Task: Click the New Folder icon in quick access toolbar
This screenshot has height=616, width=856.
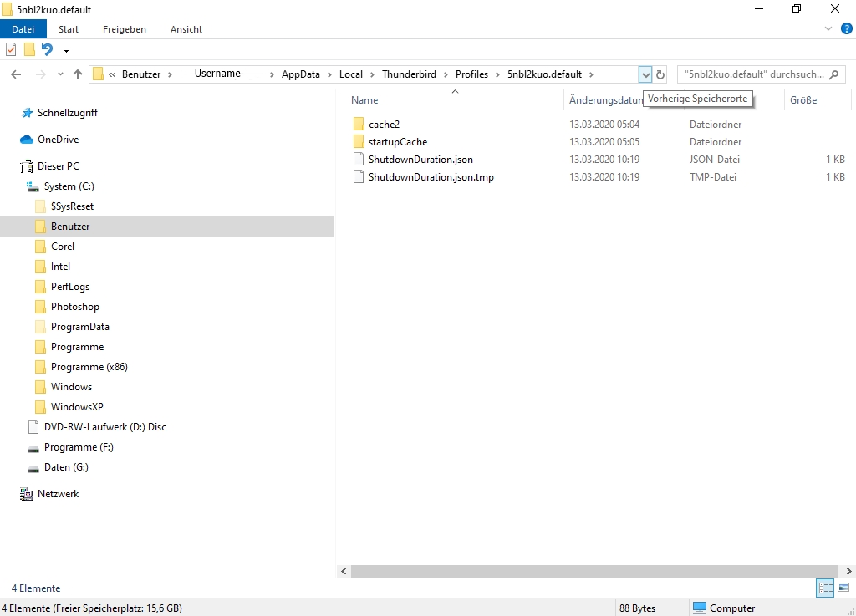Action: pyautogui.click(x=29, y=49)
